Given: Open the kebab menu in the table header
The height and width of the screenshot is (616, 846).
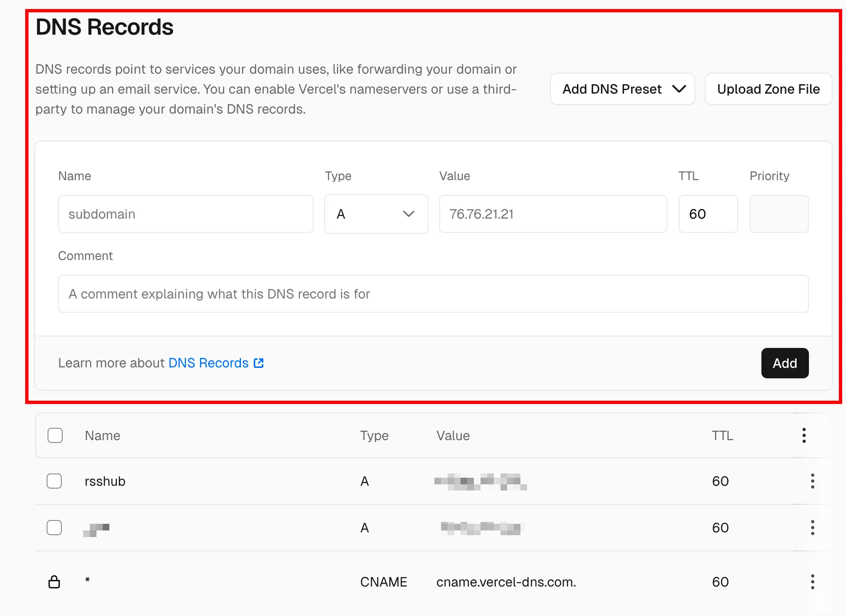Looking at the screenshot, I should pyautogui.click(x=804, y=435).
